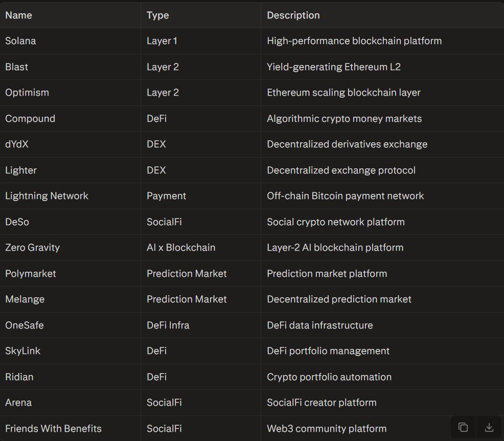Copy the table using the copy icon
Viewport: 504px width, 441px height.
point(463,427)
